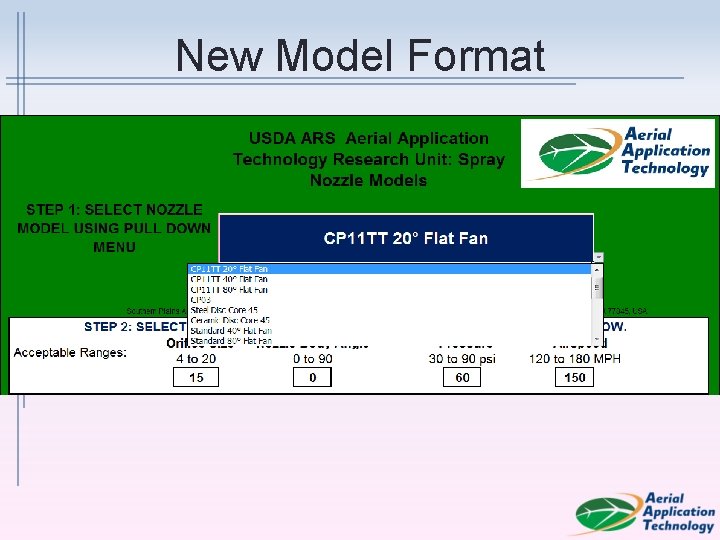The width and height of the screenshot is (720, 540).
Task: Click the 'New Model Format' slide title
Action: (360, 56)
